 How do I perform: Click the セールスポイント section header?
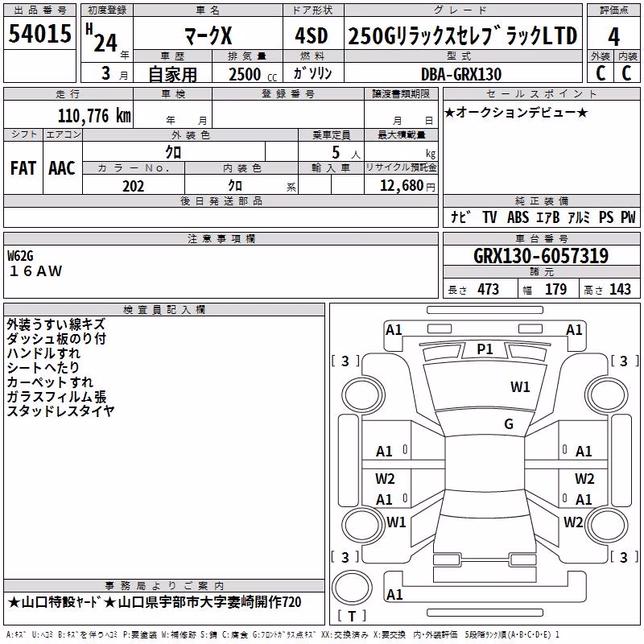pos(542,93)
